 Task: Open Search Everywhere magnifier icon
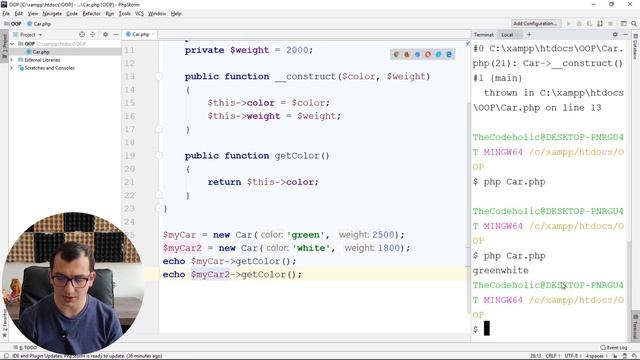[634, 24]
